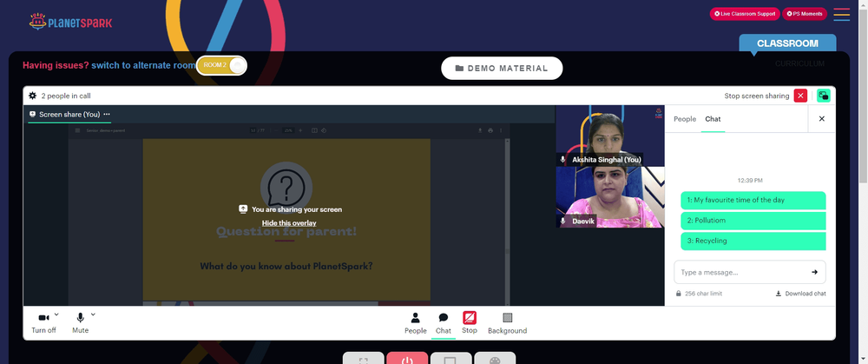
Task: Click the red stop screen sharing X
Action: pyautogui.click(x=800, y=96)
